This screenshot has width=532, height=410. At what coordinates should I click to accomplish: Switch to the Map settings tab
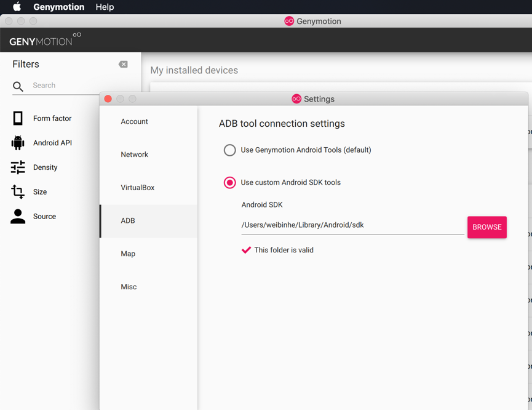pos(148,254)
